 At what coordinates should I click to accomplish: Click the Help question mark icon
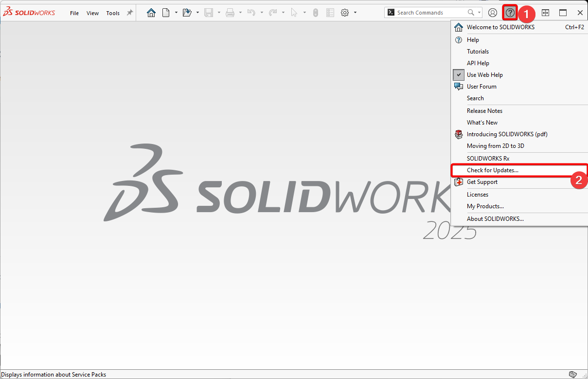click(509, 12)
